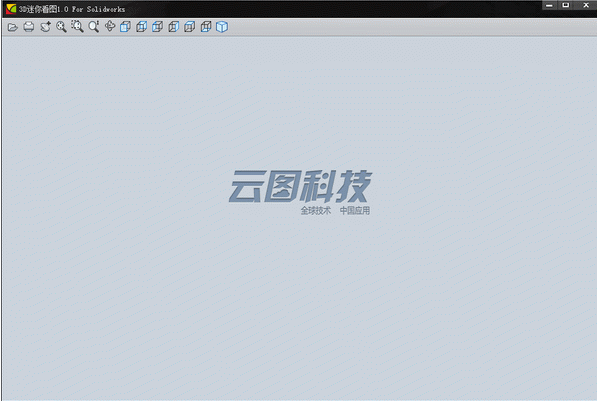Click the app logo in title bar
This screenshot has width=597, height=401.
(11, 8)
